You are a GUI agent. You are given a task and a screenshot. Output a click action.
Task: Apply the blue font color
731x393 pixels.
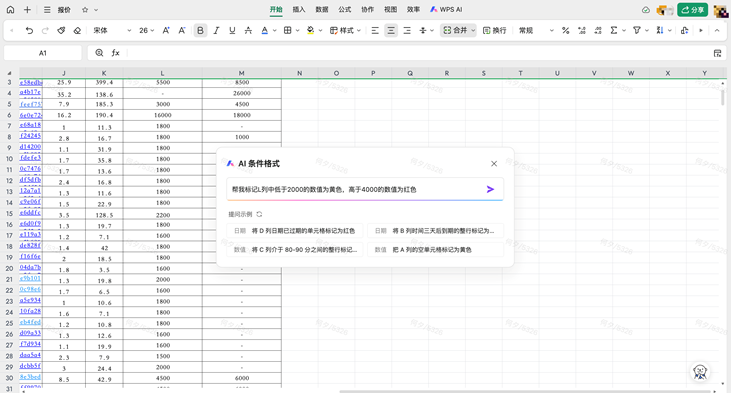coord(264,30)
